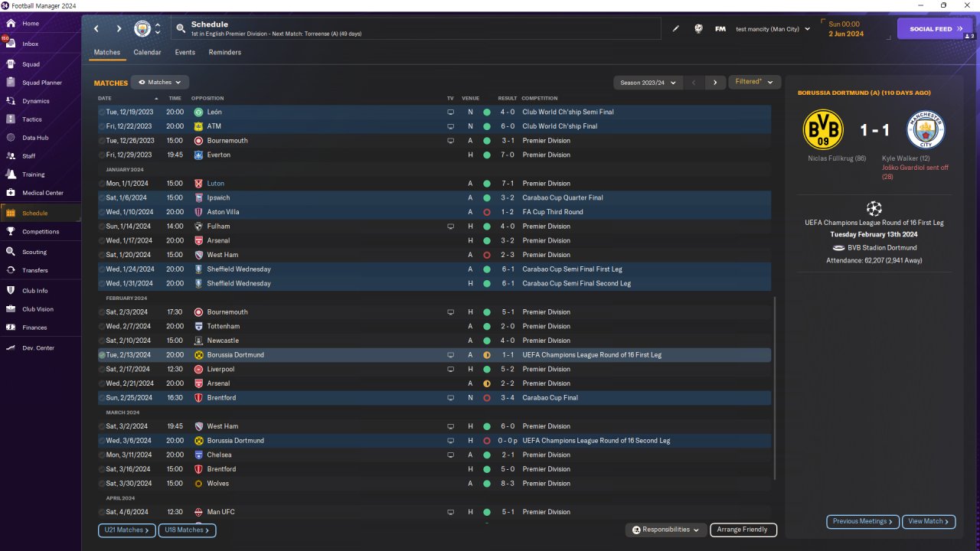Switch to the Matches tab

click(107, 53)
